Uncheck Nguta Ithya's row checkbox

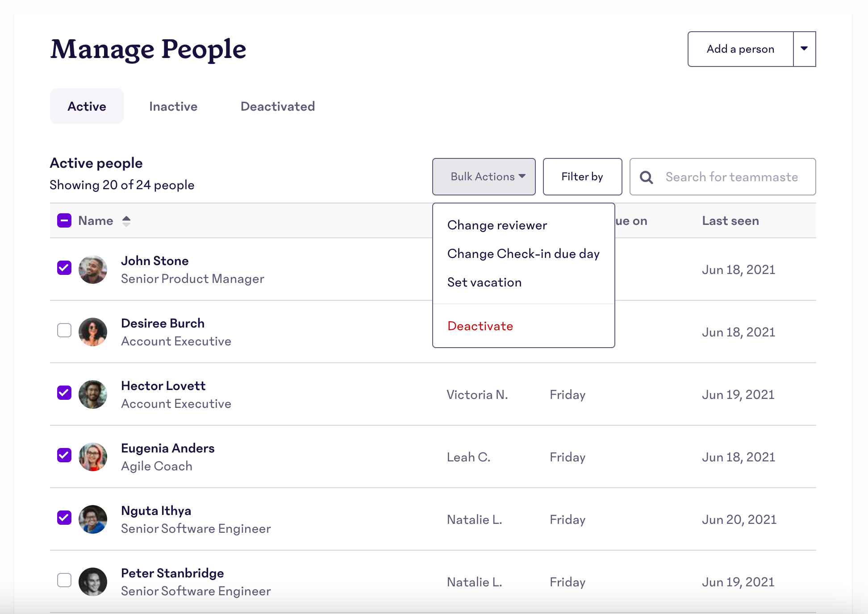(x=64, y=518)
